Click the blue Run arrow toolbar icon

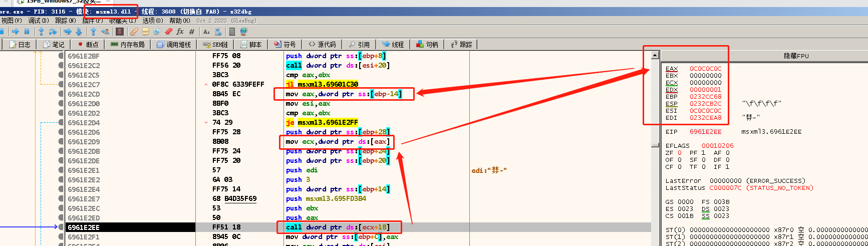tap(16, 32)
